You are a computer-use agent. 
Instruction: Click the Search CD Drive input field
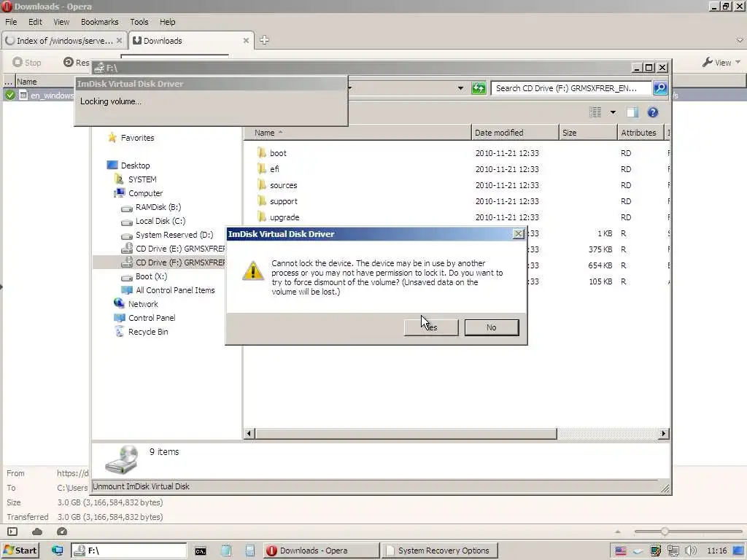(570, 88)
